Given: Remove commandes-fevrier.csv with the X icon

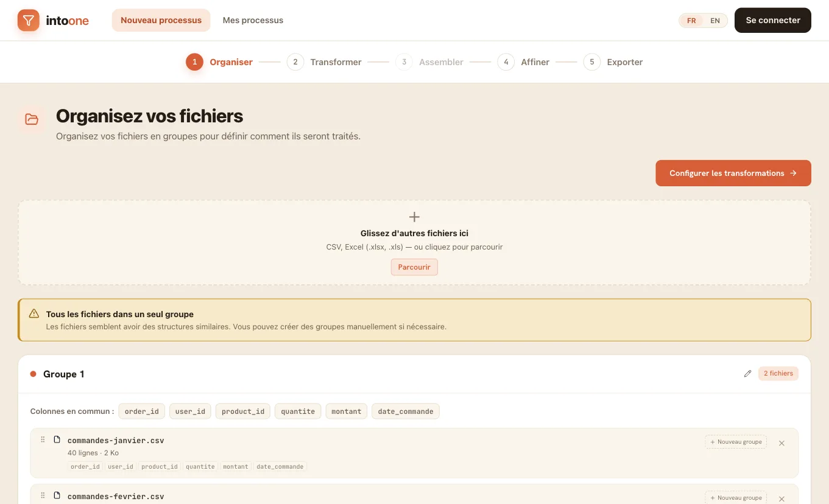Looking at the screenshot, I should coord(781,499).
